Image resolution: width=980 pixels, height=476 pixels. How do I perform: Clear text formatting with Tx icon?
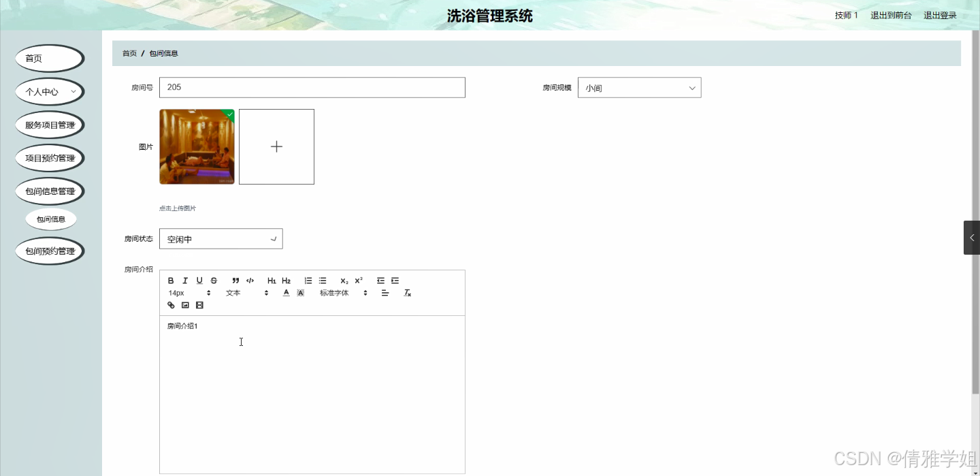pos(408,293)
